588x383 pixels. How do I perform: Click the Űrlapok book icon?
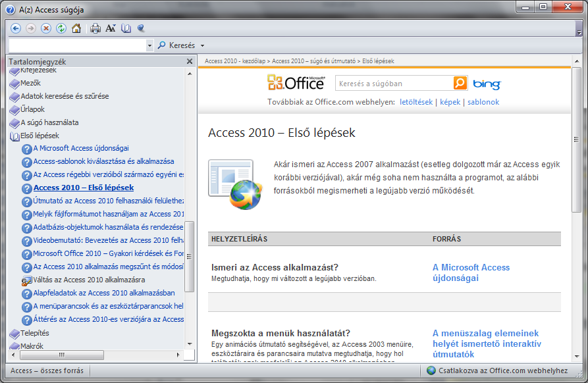pos(14,110)
